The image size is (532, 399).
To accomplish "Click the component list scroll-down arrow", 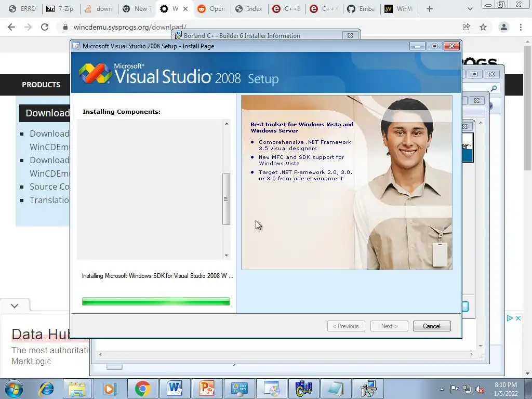I will click(x=227, y=255).
